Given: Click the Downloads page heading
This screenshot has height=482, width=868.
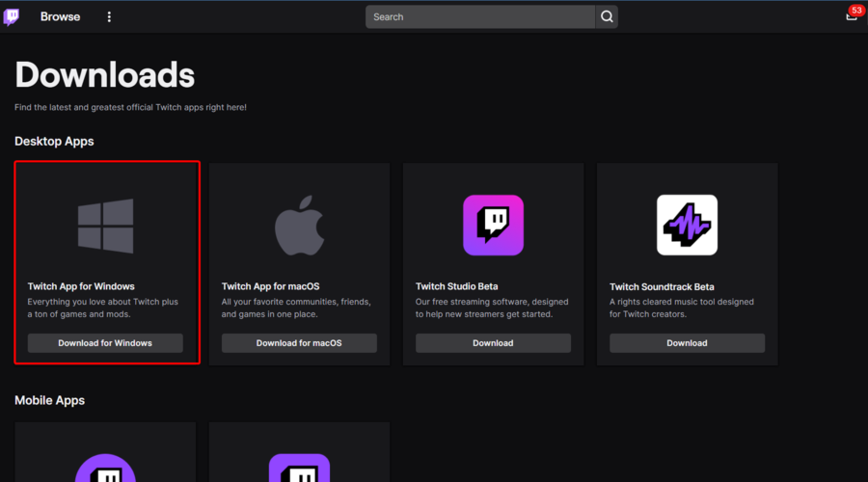Looking at the screenshot, I should (104, 74).
